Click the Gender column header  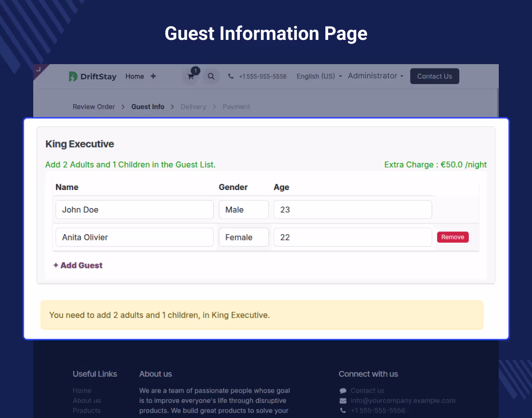(233, 187)
